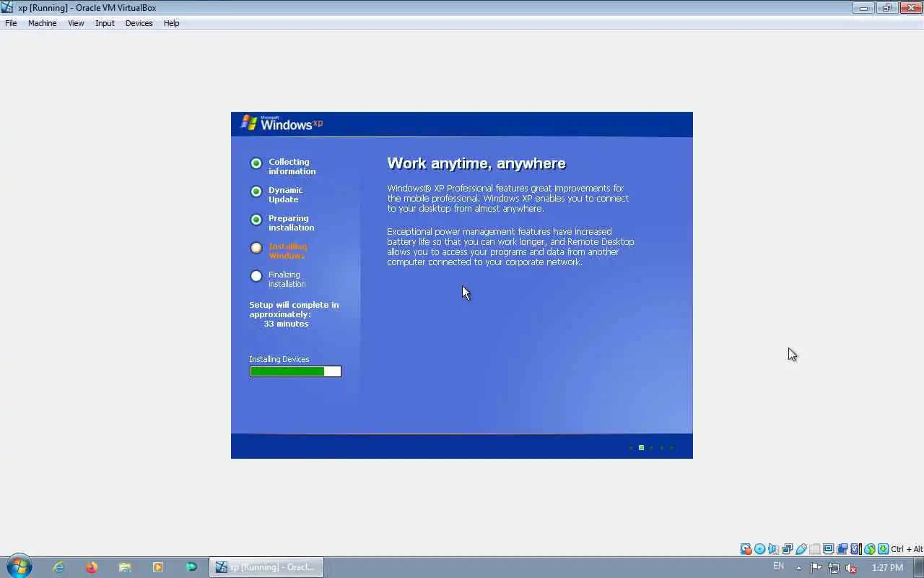
Task: Open Windows Explorer folder on taskbar
Action: click(125, 567)
